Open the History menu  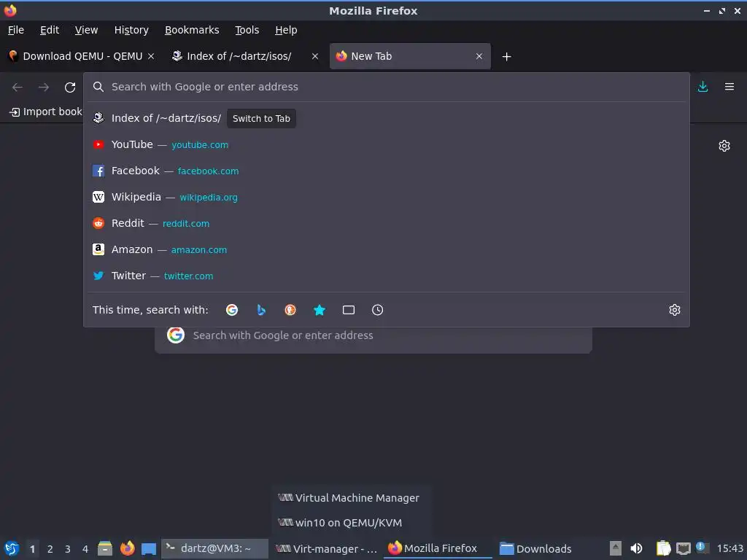[x=131, y=30]
